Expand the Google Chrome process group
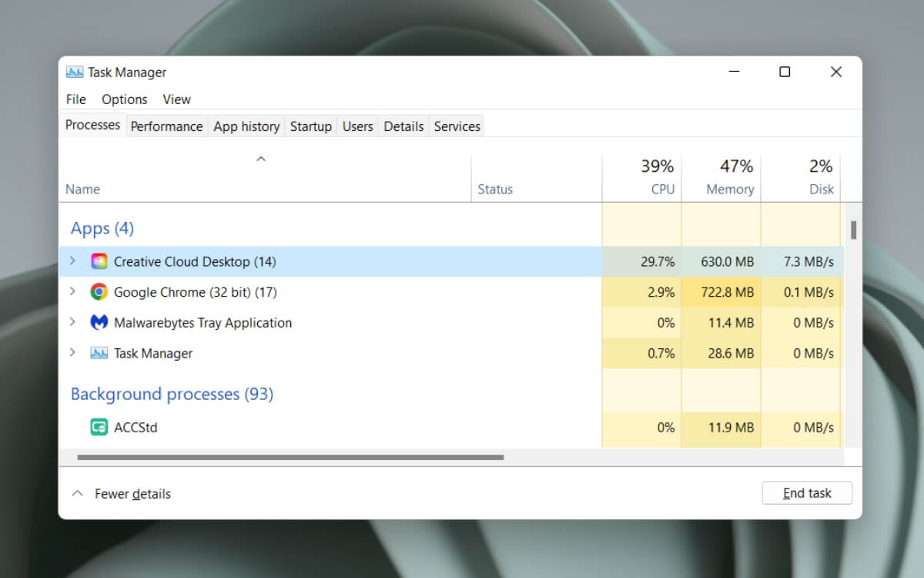Image resolution: width=924 pixels, height=578 pixels. click(72, 291)
